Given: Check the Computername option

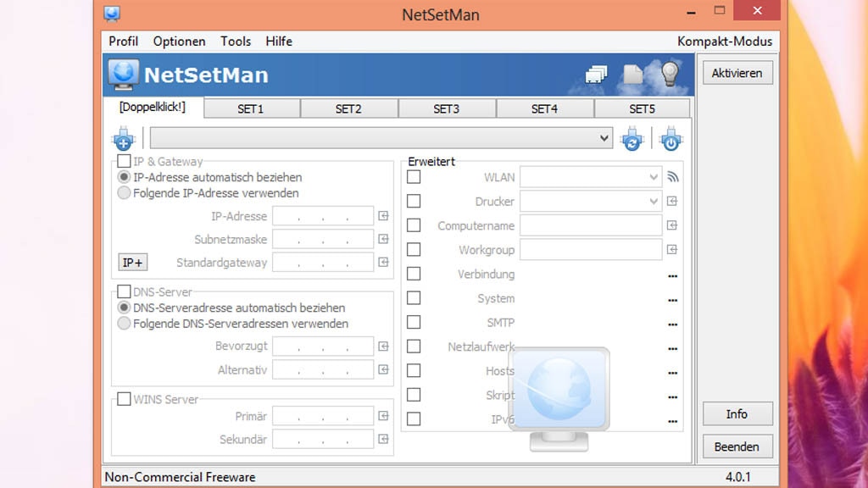Looking at the screenshot, I should [414, 225].
